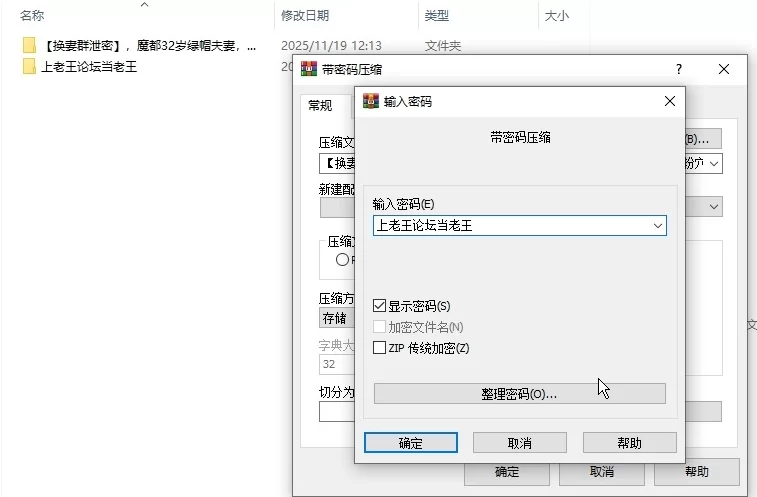Screen dimensions: 757x497
Task: Sort by 大小 column header
Action: pos(557,15)
